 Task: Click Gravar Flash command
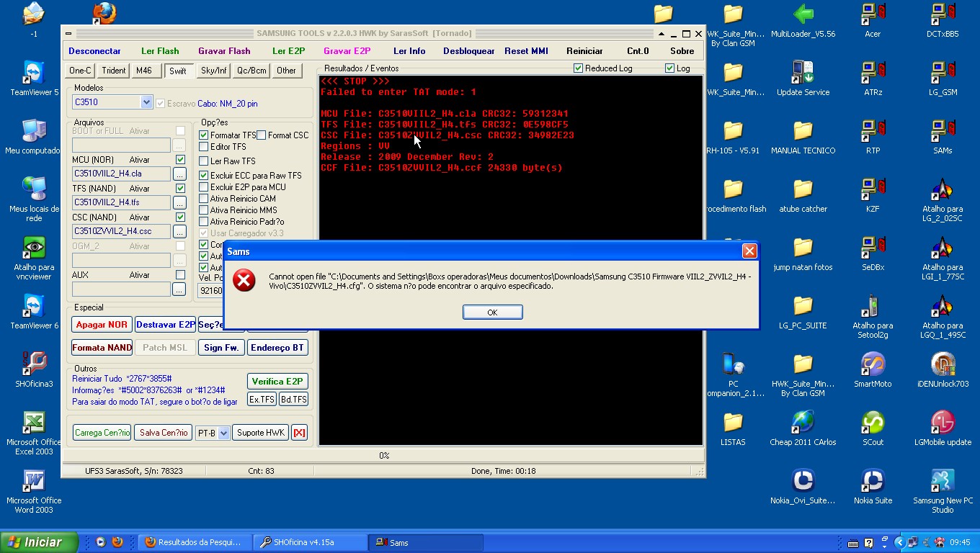[x=224, y=51]
